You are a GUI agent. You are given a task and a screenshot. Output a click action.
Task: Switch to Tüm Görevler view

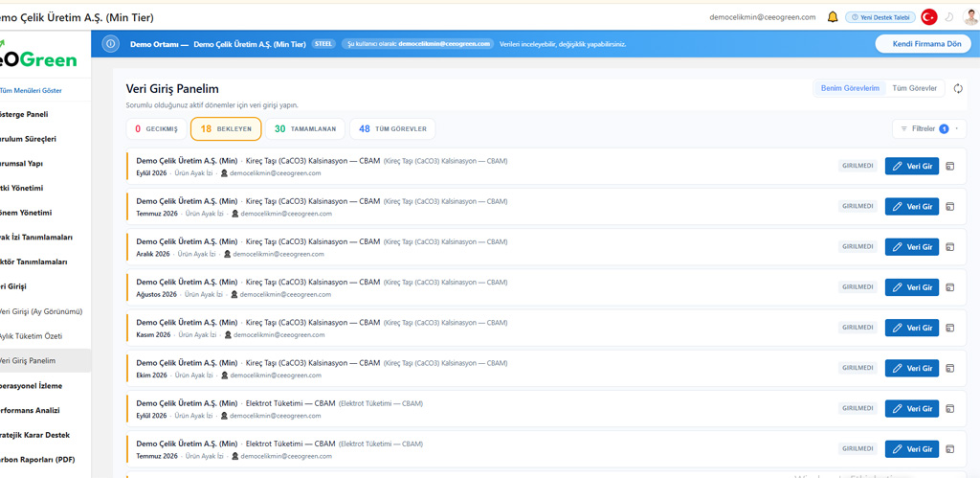pyautogui.click(x=914, y=89)
